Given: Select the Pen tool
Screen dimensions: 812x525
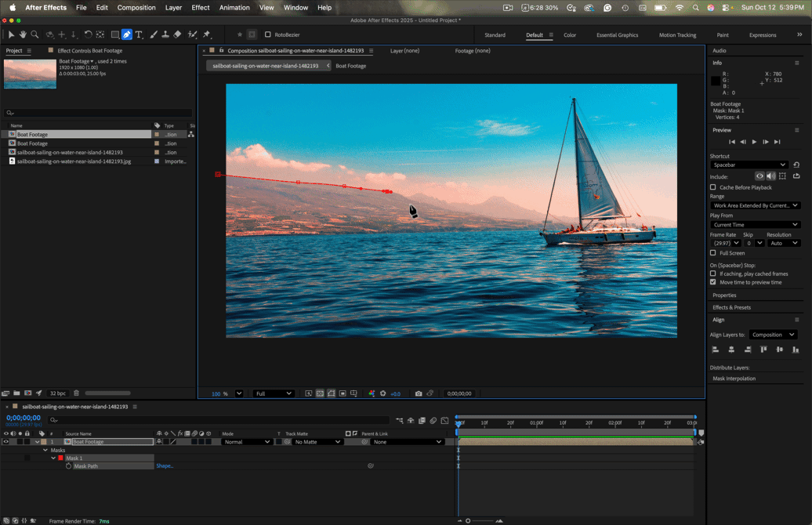Looking at the screenshot, I should (x=127, y=34).
